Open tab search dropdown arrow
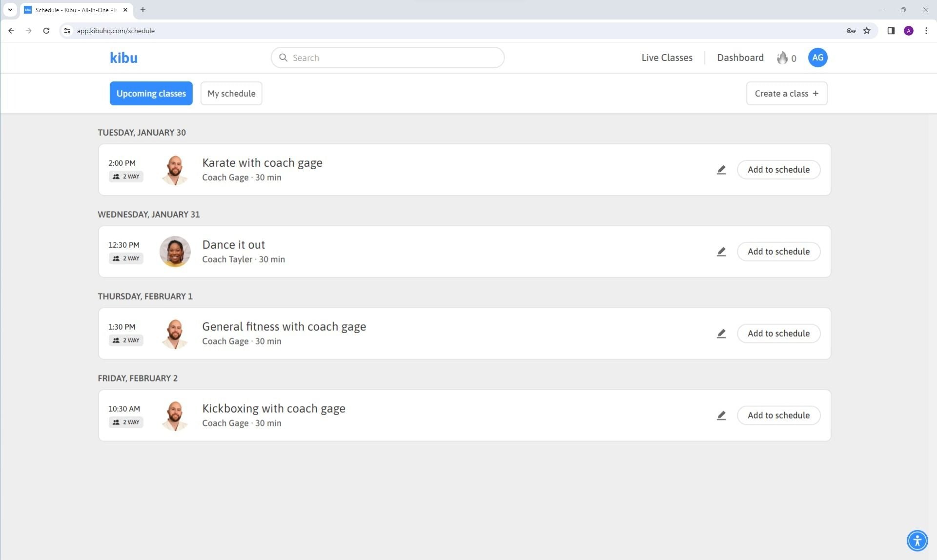The width and height of the screenshot is (937, 560). (x=10, y=10)
